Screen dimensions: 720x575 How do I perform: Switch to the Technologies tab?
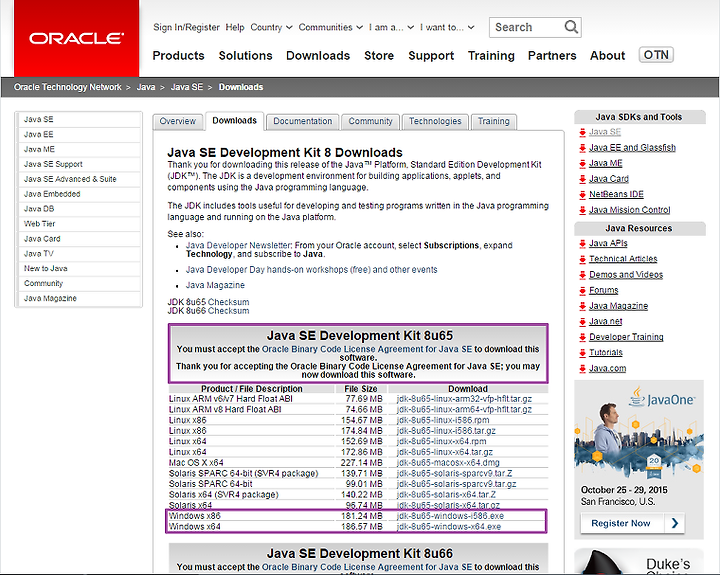pyautogui.click(x=435, y=121)
